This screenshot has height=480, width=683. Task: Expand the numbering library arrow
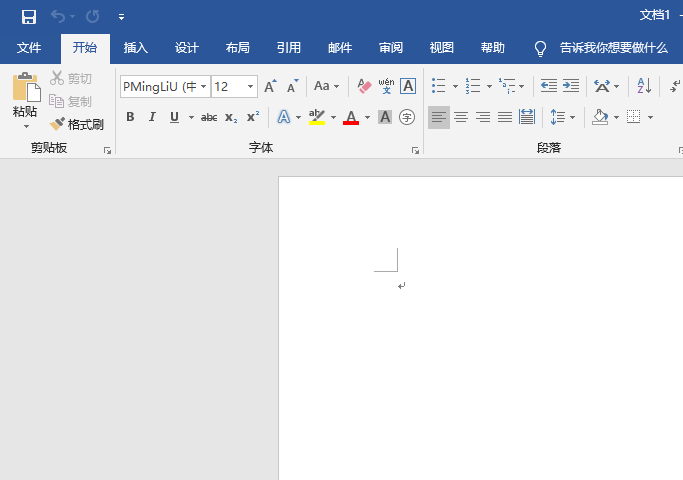click(489, 86)
